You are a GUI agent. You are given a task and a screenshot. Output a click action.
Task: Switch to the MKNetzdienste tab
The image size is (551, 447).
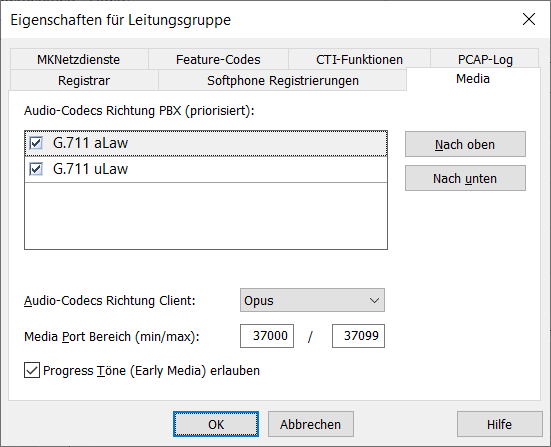[79, 59]
